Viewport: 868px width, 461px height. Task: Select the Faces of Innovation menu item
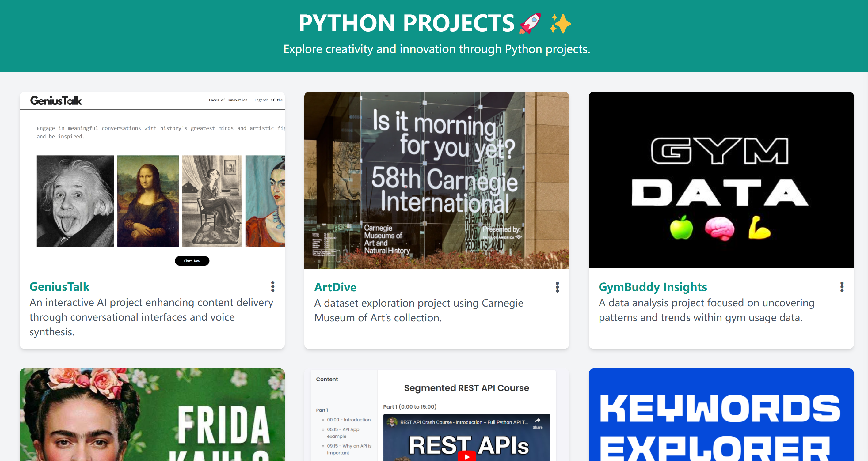click(x=228, y=100)
